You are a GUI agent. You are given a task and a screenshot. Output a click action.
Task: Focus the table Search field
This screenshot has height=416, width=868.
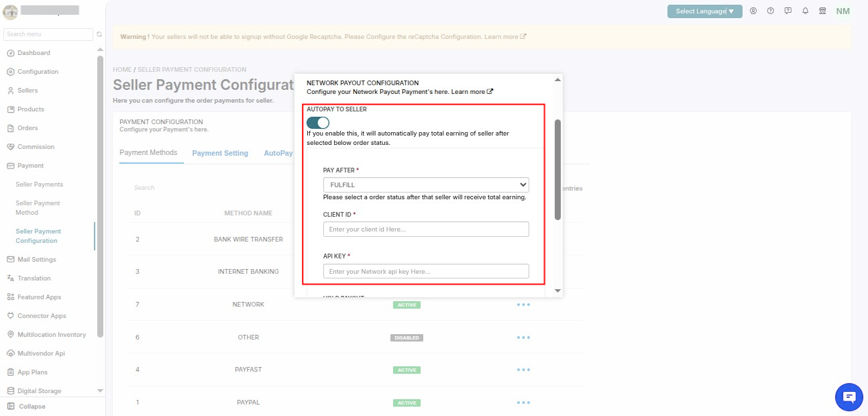pos(144,188)
